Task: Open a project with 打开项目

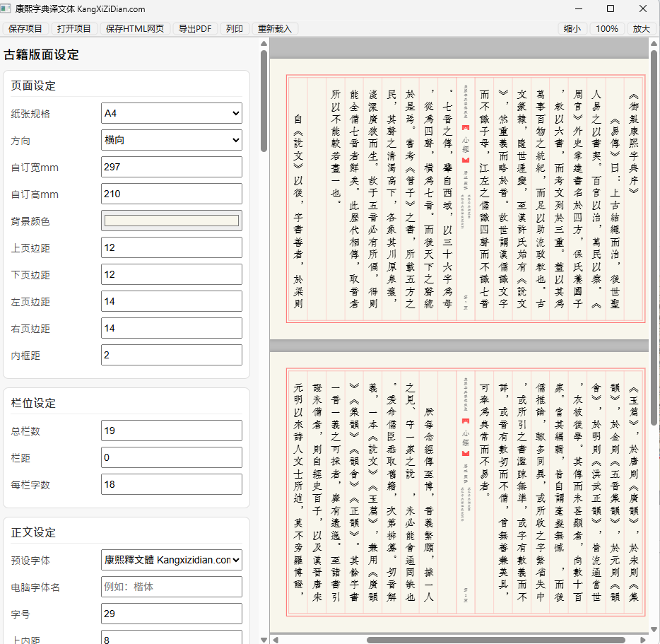Action: click(x=74, y=29)
